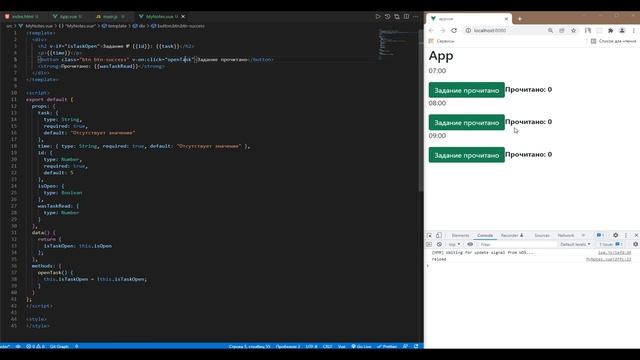Image resolution: width=640 pixels, height=360 pixels.
Task: Click the localhost address bar
Action: 506,31
